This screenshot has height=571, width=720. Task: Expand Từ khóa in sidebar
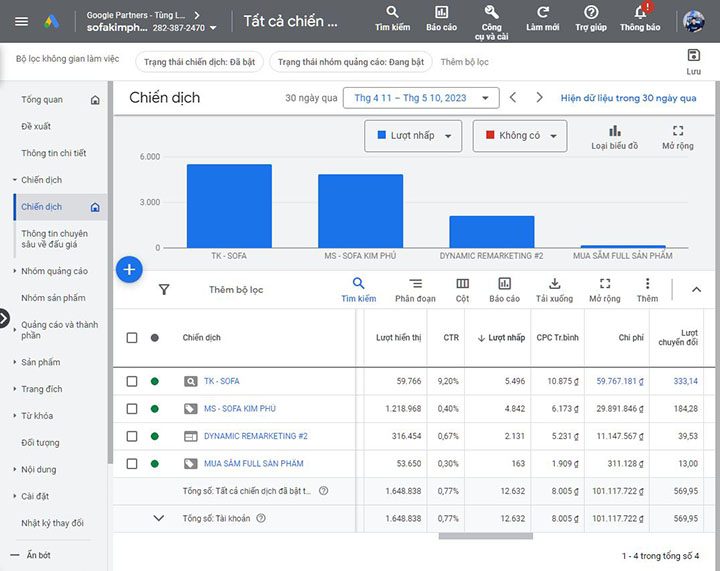click(15, 415)
